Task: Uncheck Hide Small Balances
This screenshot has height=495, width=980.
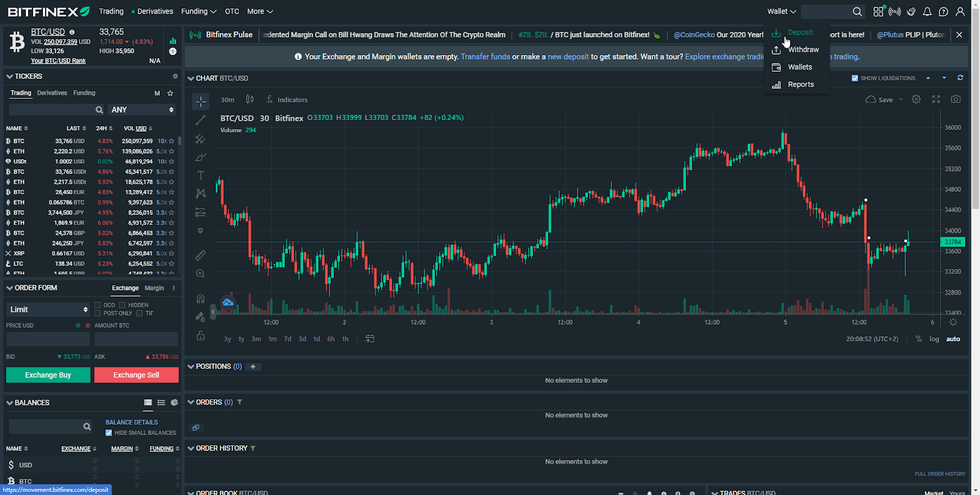Action: 108,433
